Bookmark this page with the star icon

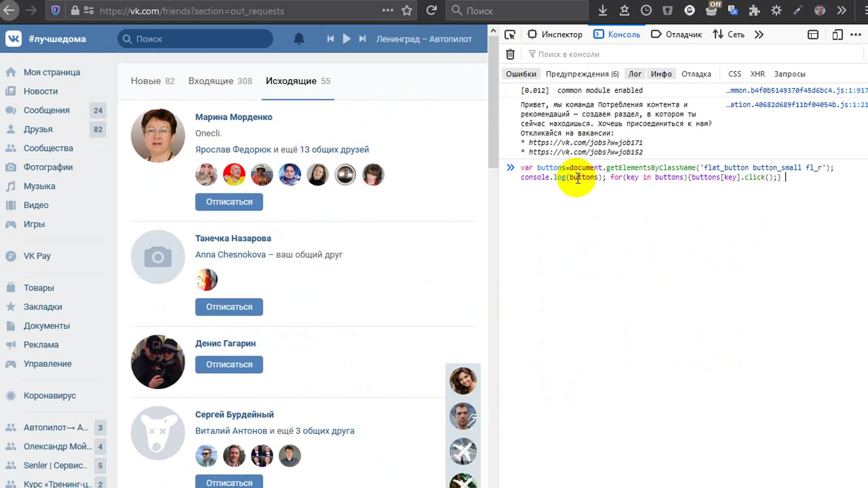407,10
